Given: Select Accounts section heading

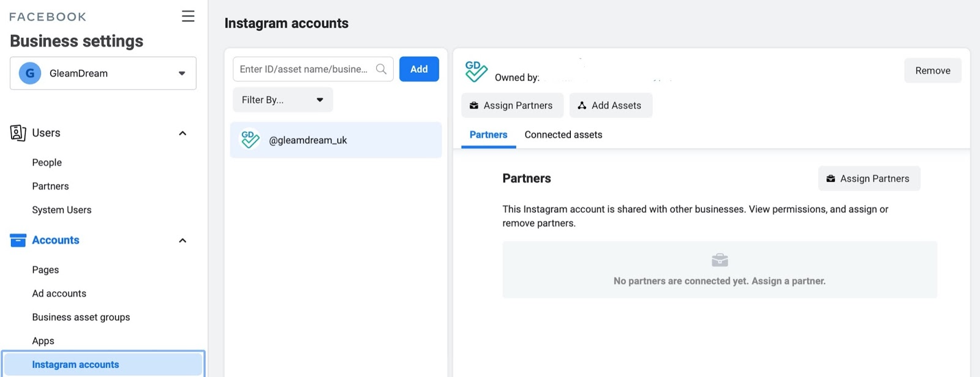Looking at the screenshot, I should pyautogui.click(x=56, y=240).
